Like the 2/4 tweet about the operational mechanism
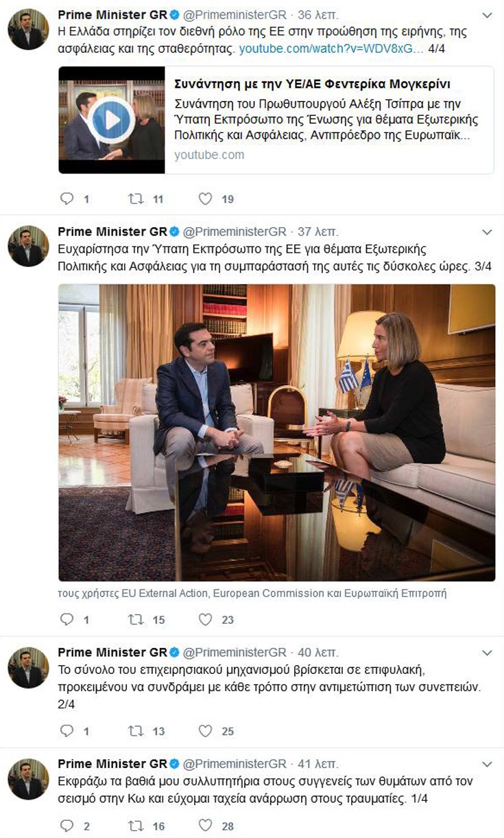Viewport: 504px width, 838px height. pyautogui.click(x=204, y=730)
